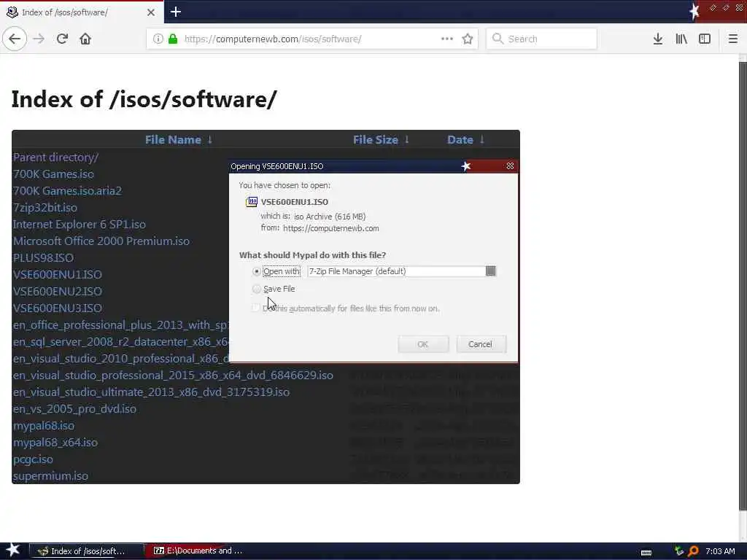
Task: Open the supermium.iso link
Action: [x=50, y=475]
